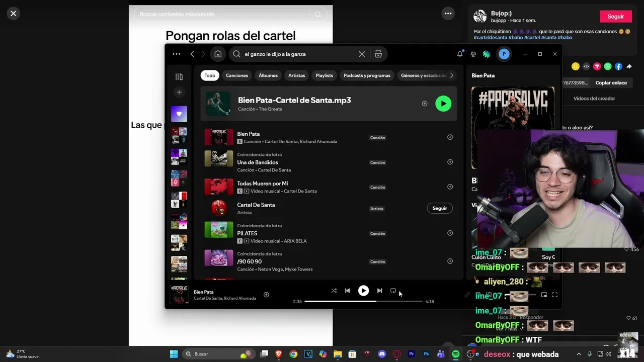Open Premiere Pro from the taskbar
This screenshot has width=644, height=362.
pos(412,354)
